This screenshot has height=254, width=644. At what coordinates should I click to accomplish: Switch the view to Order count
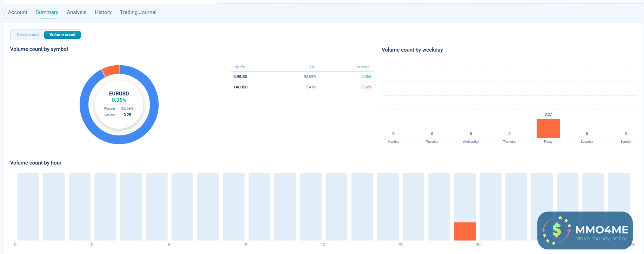click(x=28, y=35)
